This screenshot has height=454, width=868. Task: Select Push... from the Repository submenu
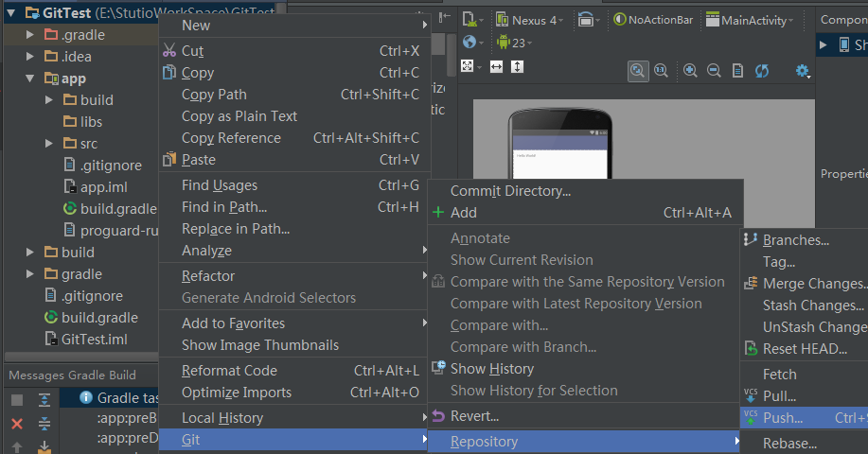pyautogui.click(x=782, y=418)
